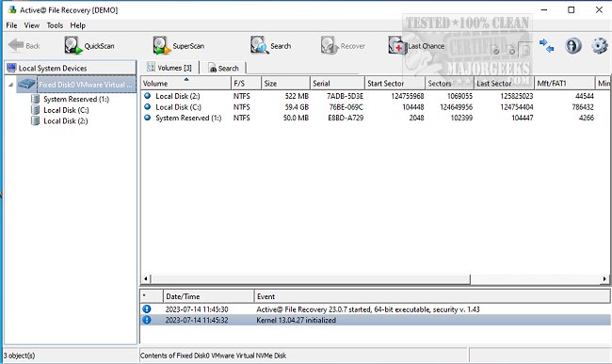Open settings via the gear icon

coord(600,45)
